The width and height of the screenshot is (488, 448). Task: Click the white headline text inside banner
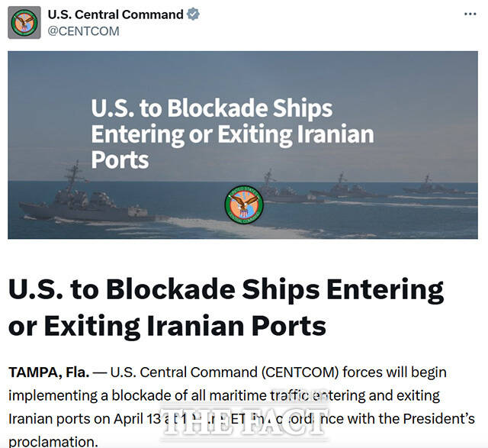click(x=233, y=134)
